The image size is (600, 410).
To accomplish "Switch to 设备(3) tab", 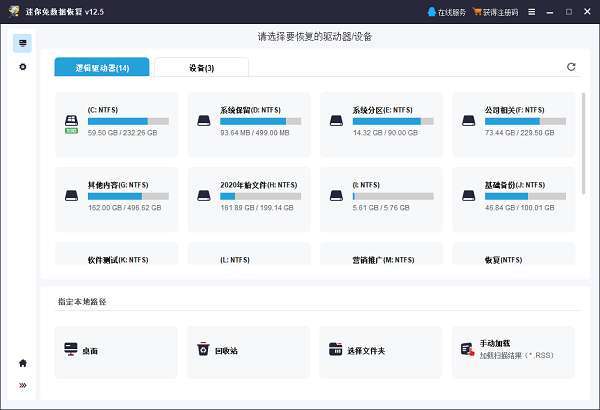I will (x=202, y=68).
